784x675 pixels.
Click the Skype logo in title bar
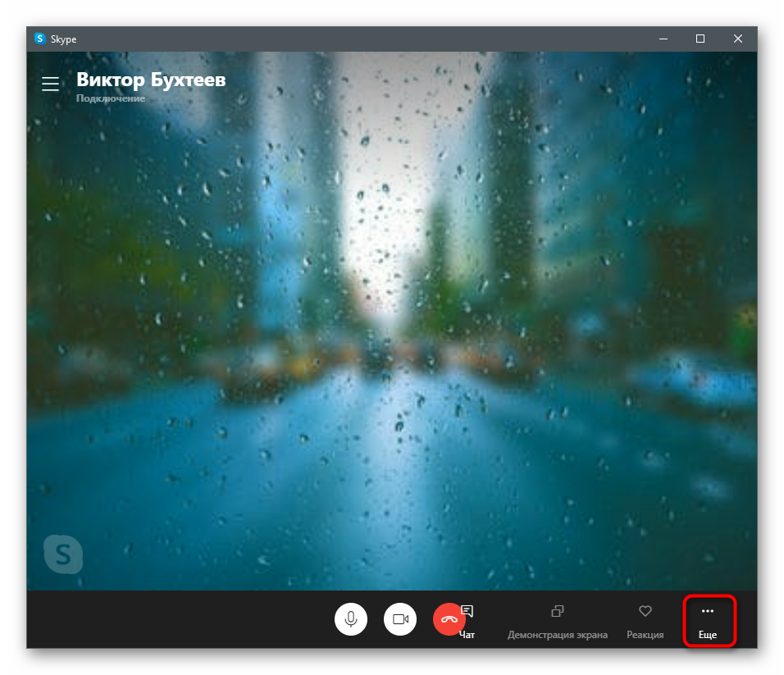coord(39,39)
